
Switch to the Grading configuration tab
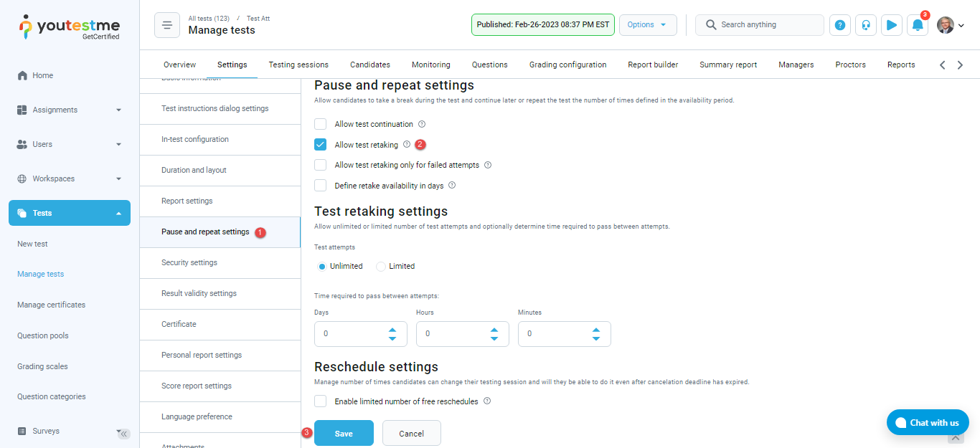(x=567, y=65)
